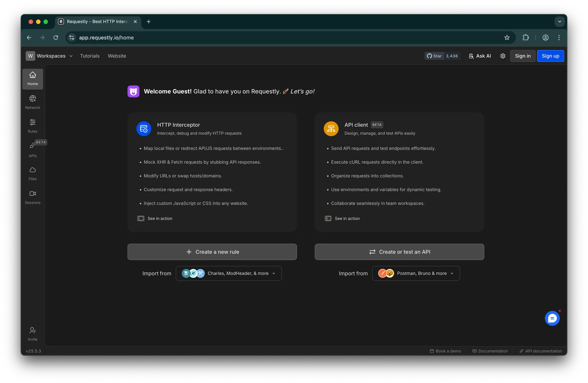
Task: Open the chat support bubble
Action: (552, 318)
